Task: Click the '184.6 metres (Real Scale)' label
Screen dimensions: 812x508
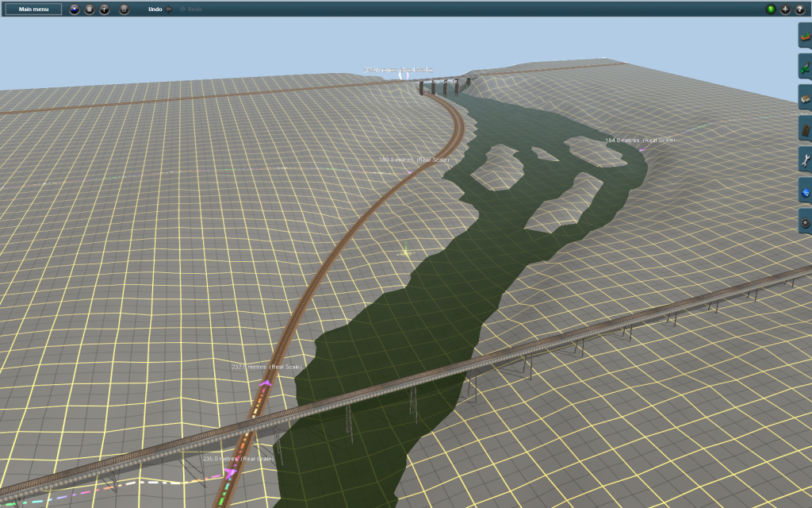Action: (640, 140)
